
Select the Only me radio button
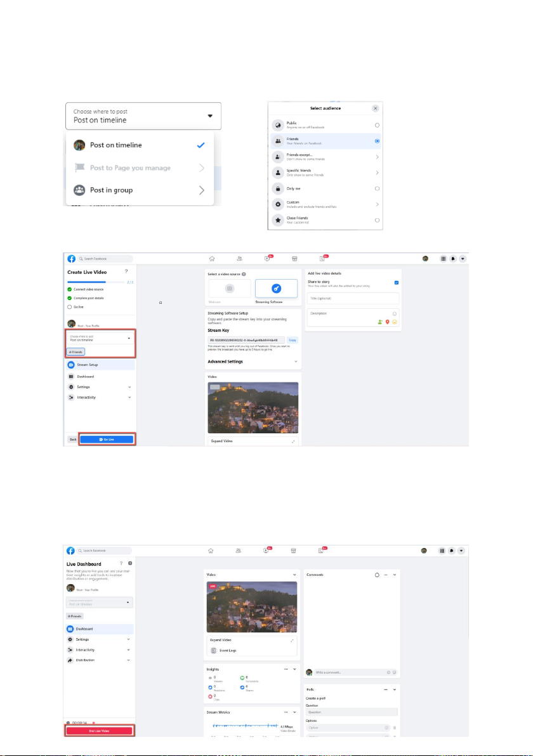click(x=377, y=188)
